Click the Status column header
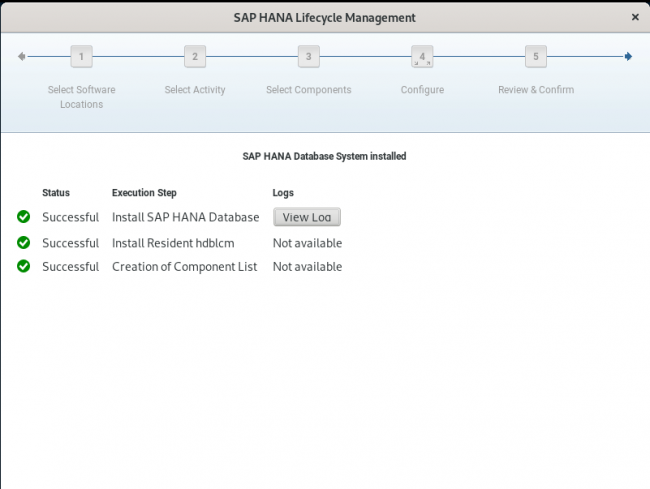This screenshot has width=650, height=489. point(56,193)
